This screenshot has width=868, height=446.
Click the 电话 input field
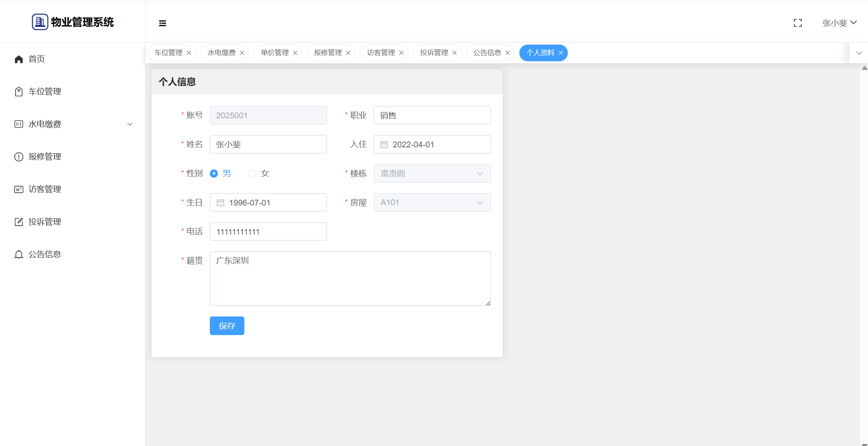point(268,232)
